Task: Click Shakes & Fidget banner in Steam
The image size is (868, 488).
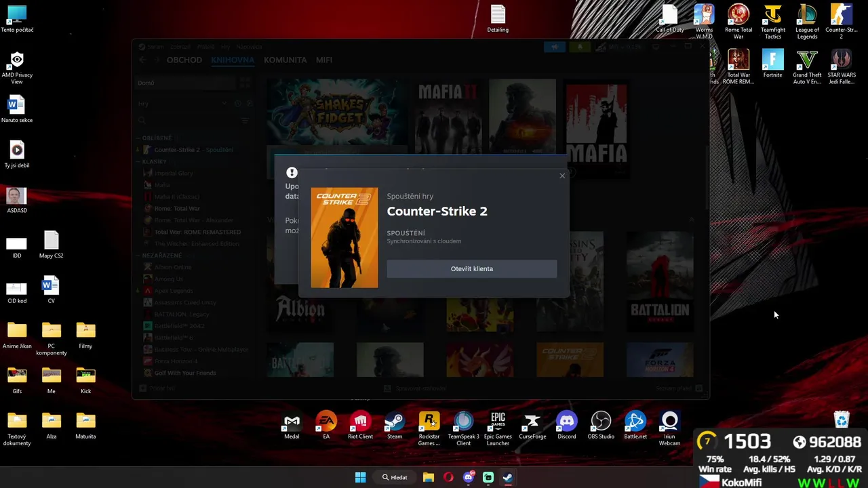Action: (337, 112)
